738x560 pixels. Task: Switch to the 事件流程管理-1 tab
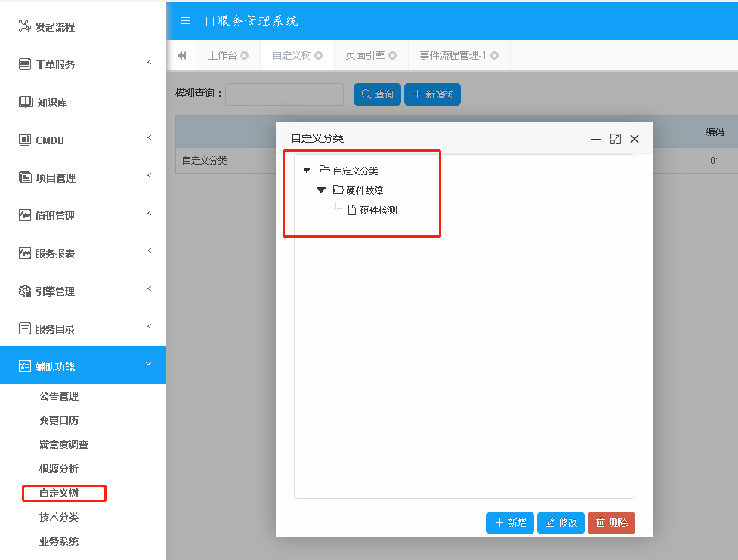tap(453, 56)
